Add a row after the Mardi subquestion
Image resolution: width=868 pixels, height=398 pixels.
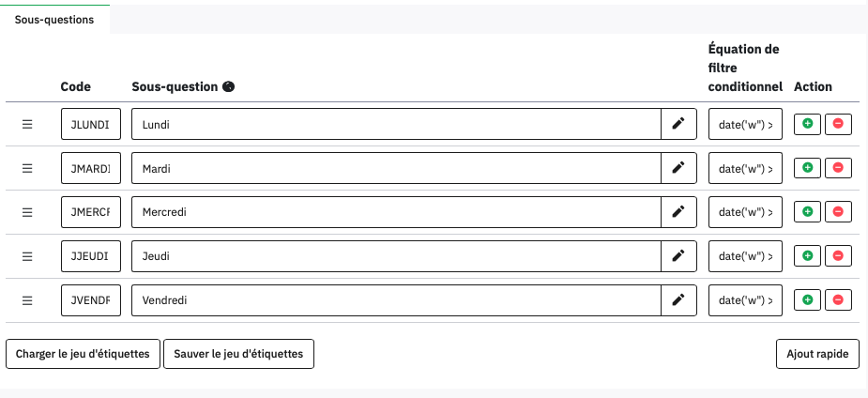[x=807, y=168]
